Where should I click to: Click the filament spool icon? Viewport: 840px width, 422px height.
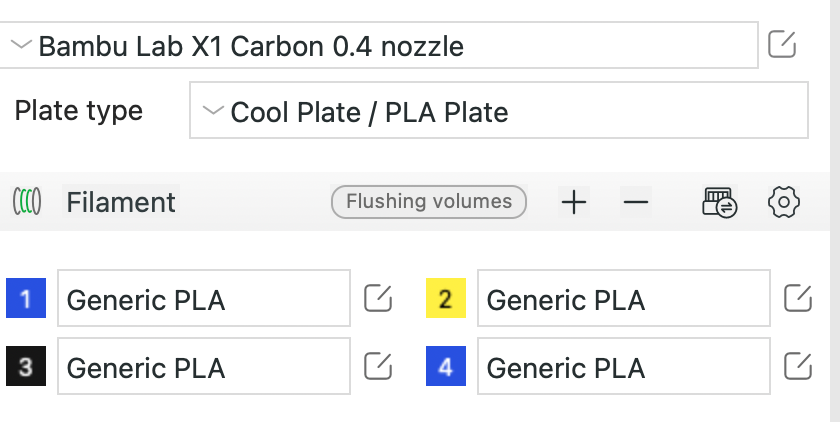coord(27,203)
